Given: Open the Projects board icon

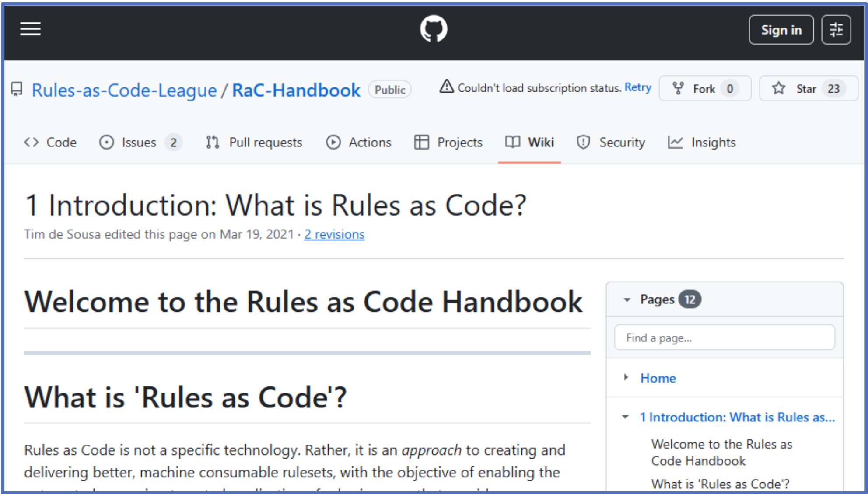Looking at the screenshot, I should 421,142.
